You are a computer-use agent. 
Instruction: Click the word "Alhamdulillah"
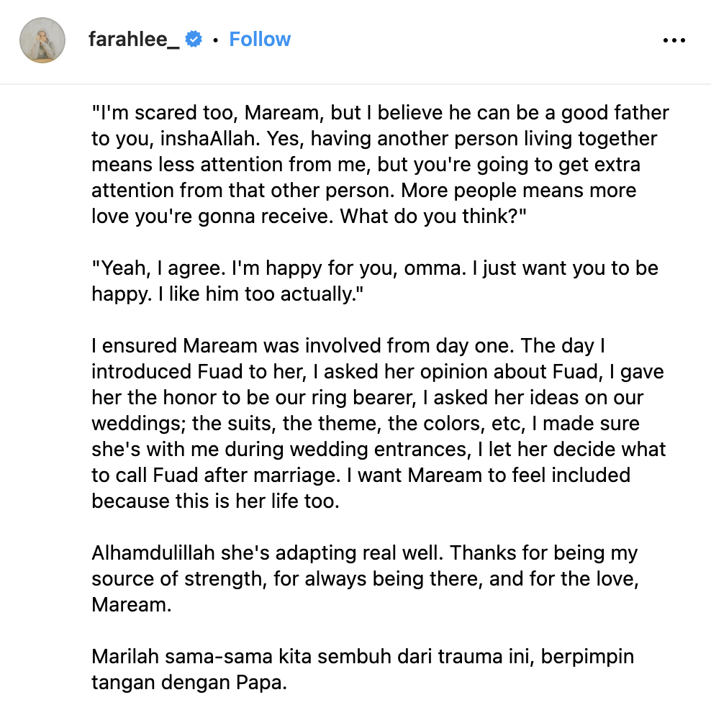click(153, 553)
